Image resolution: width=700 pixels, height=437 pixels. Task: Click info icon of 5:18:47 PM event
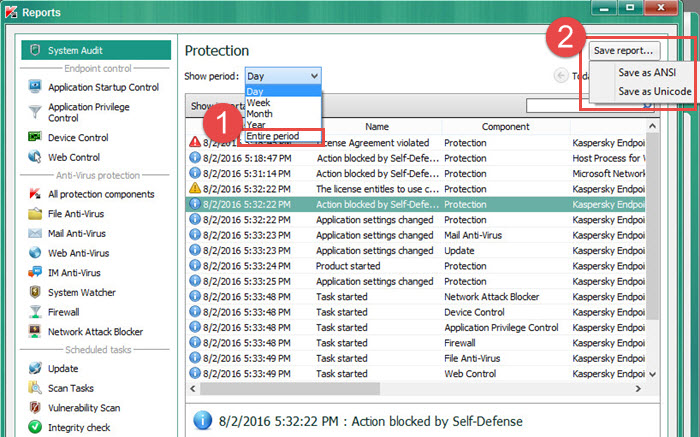click(x=195, y=158)
